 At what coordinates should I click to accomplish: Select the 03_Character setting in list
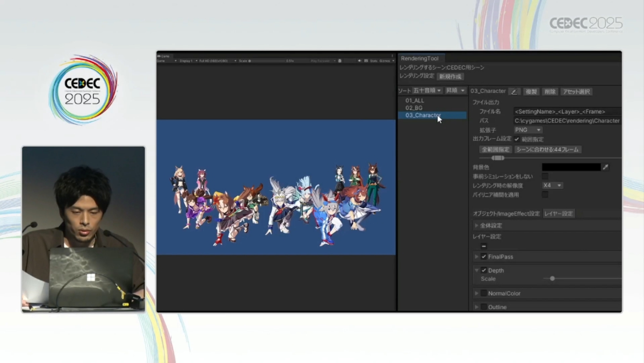432,115
